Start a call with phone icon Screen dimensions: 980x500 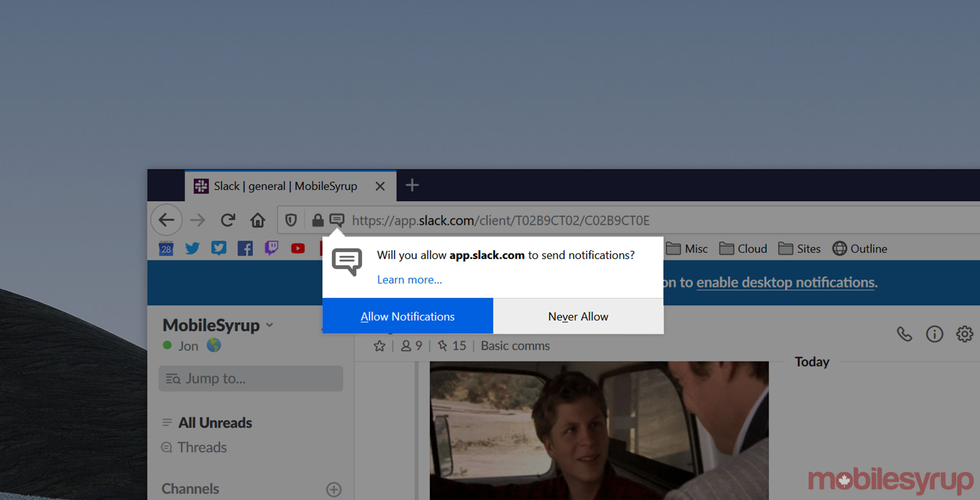[x=904, y=334]
